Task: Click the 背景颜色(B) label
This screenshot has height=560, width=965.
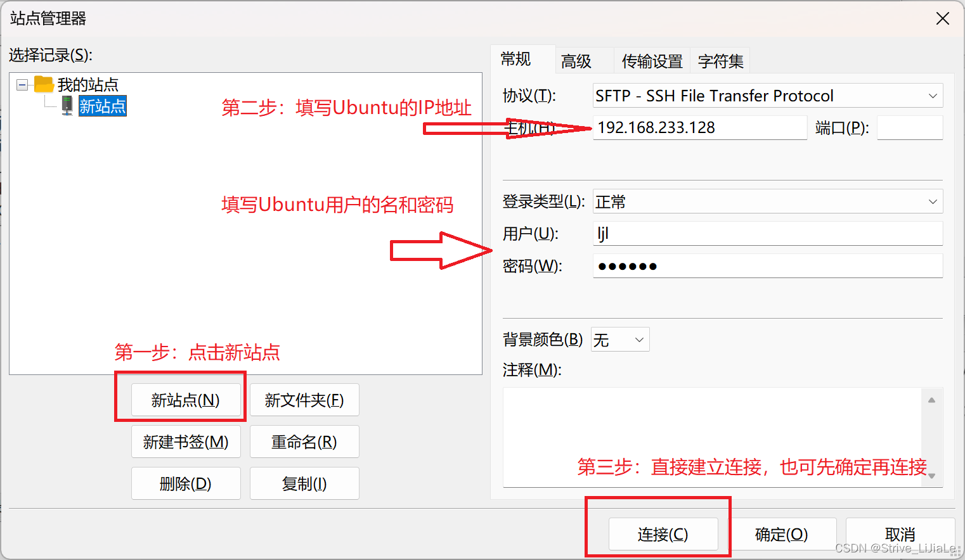Action: point(543,340)
